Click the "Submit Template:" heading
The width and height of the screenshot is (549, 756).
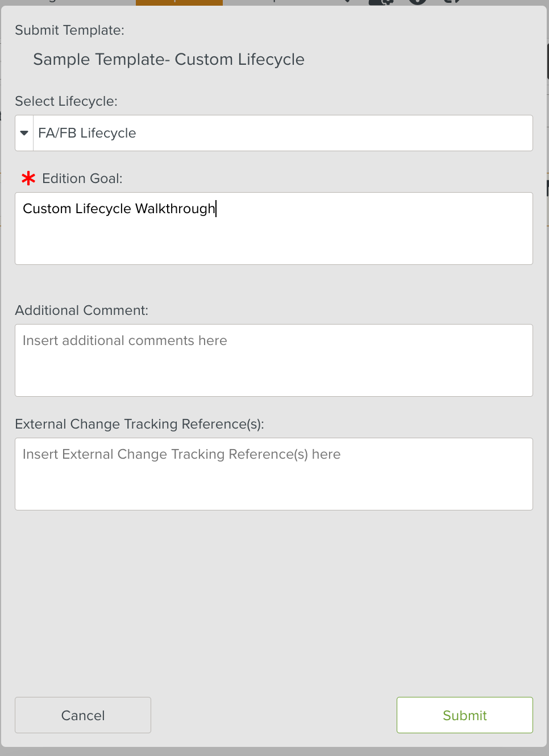point(69,30)
